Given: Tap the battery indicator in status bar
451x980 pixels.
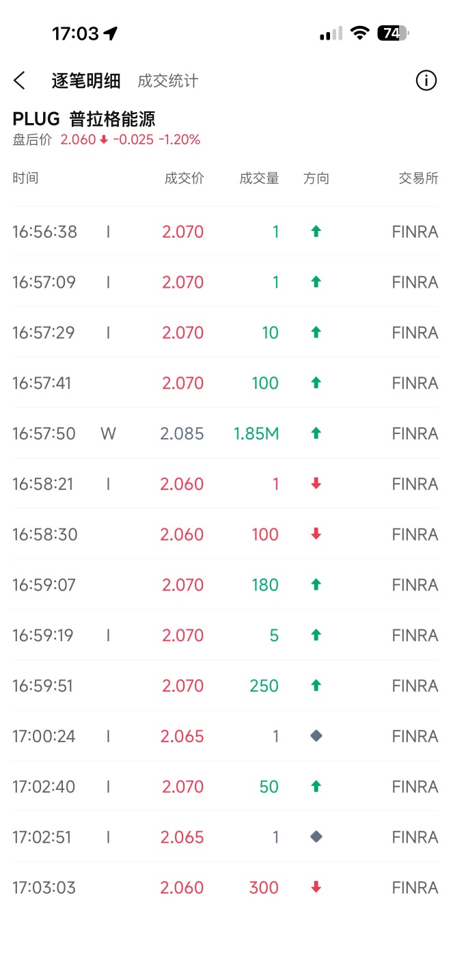Looking at the screenshot, I should point(392,33).
